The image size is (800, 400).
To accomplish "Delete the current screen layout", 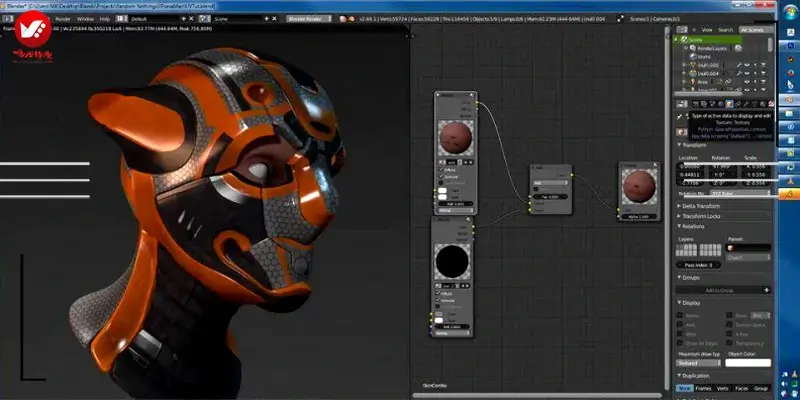I will pyautogui.click(x=191, y=18).
